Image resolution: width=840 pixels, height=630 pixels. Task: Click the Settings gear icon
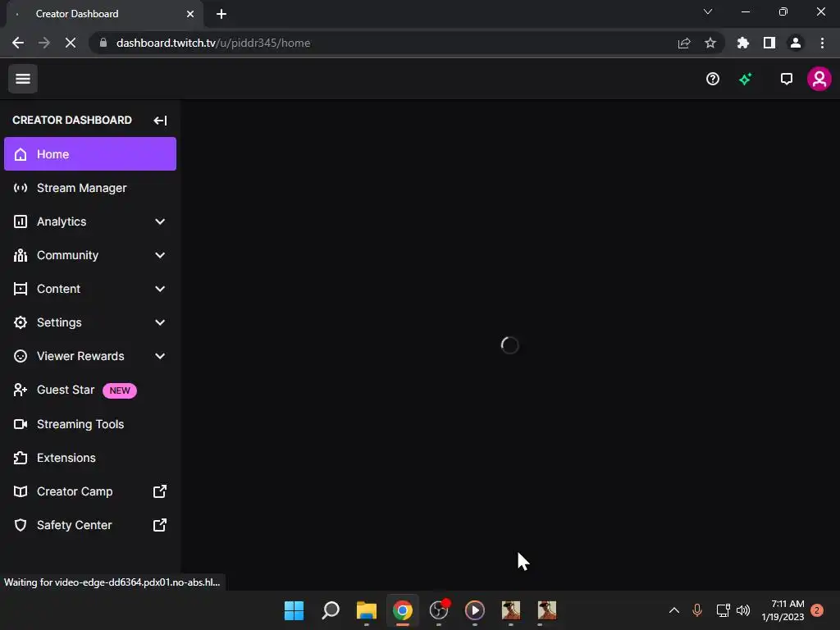21,322
